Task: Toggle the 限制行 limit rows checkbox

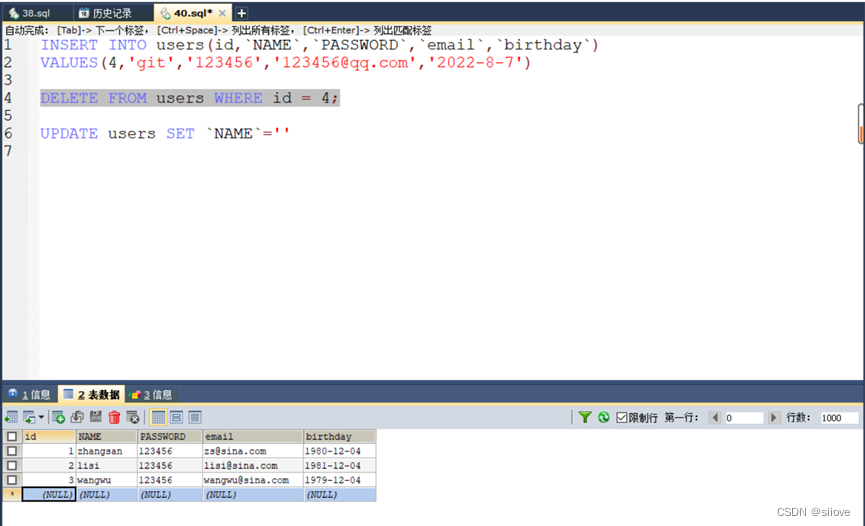Action: [x=622, y=417]
